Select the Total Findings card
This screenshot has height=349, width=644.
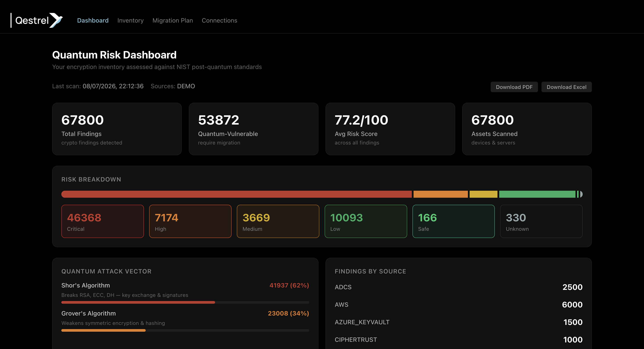click(117, 129)
